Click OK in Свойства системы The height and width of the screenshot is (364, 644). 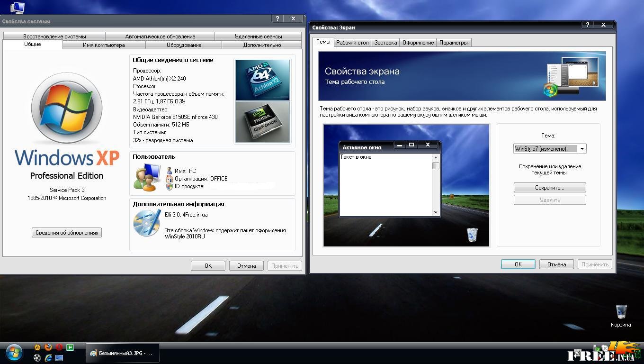click(x=208, y=266)
